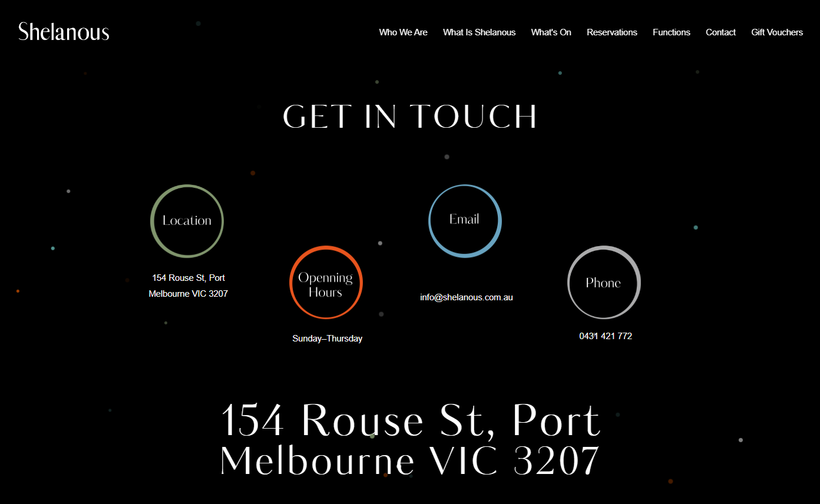The image size is (820, 504).
Task: Navigate to What Is Shelanous
Action: (479, 32)
